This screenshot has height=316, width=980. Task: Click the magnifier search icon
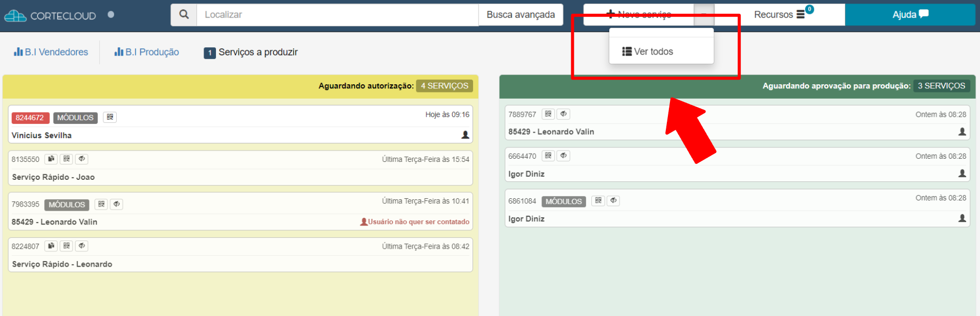[x=184, y=15]
